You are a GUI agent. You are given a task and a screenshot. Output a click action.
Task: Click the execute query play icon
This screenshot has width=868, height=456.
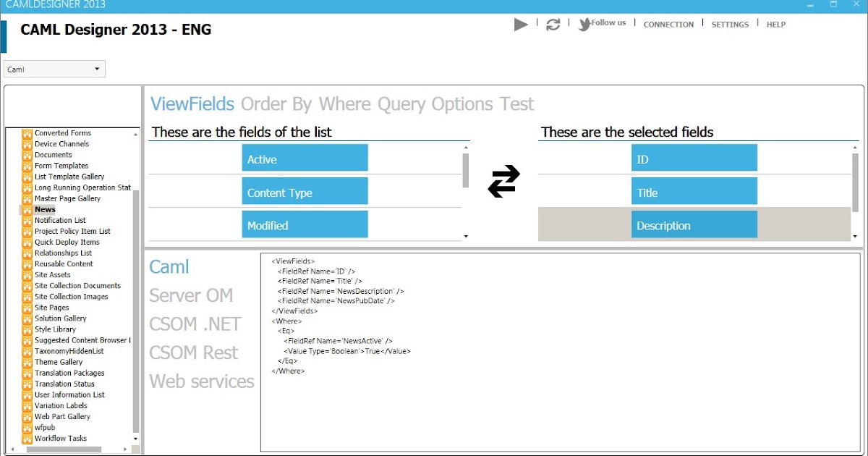coord(520,24)
